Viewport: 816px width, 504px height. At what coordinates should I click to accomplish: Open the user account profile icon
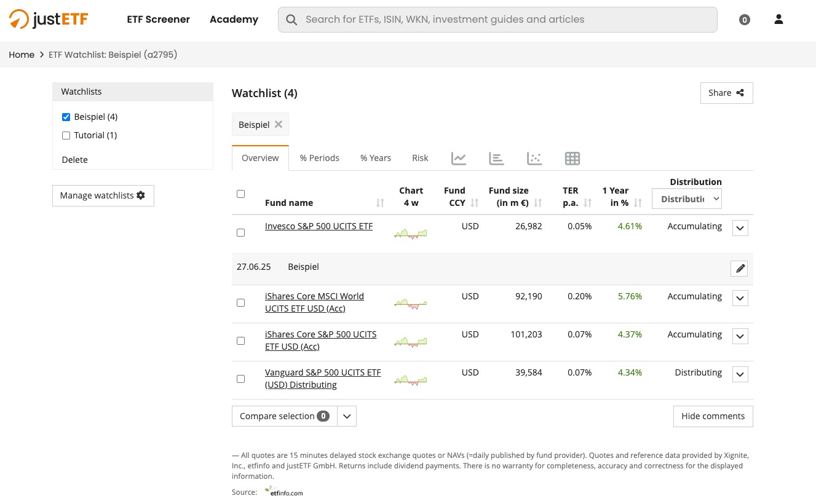[778, 20]
